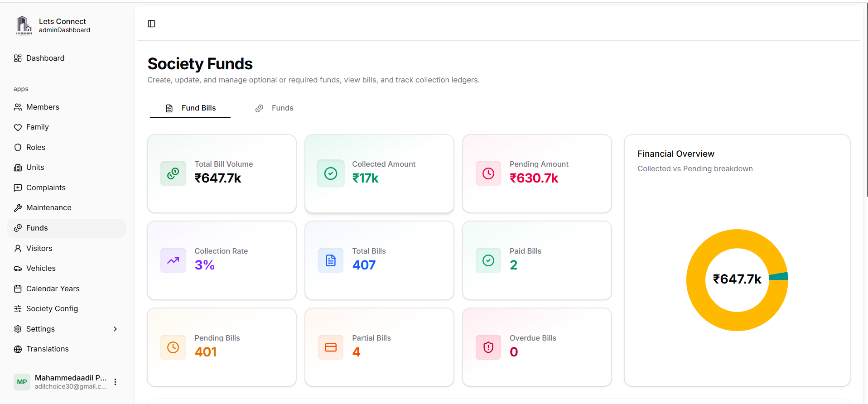Open Translations in sidebar
The image size is (868, 404).
tap(67, 349)
